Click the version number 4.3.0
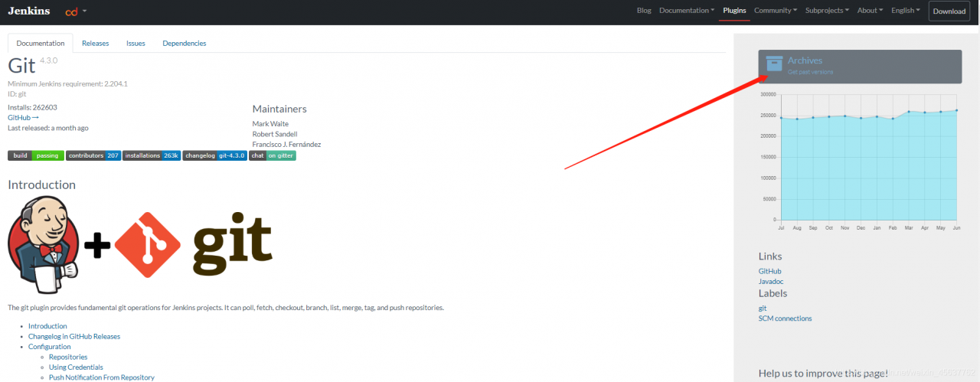The height and width of the screenshot is (382, 980). (x=48, y=60)
